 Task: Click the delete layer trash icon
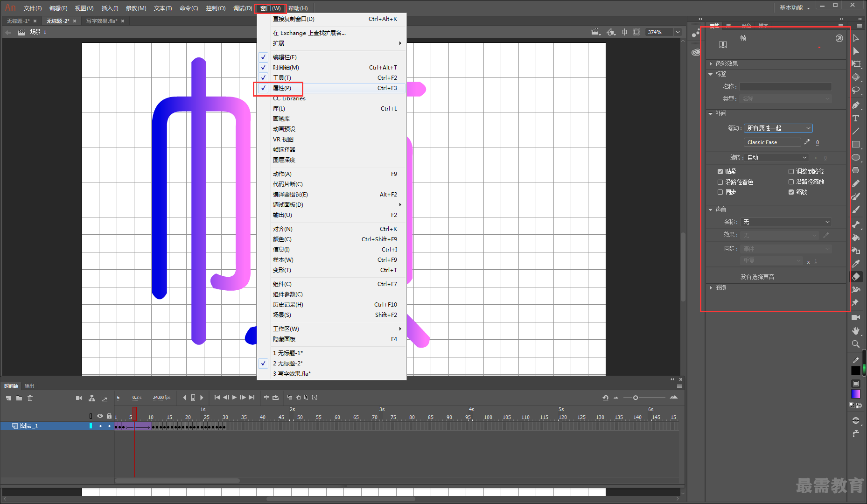click(30, 398)
